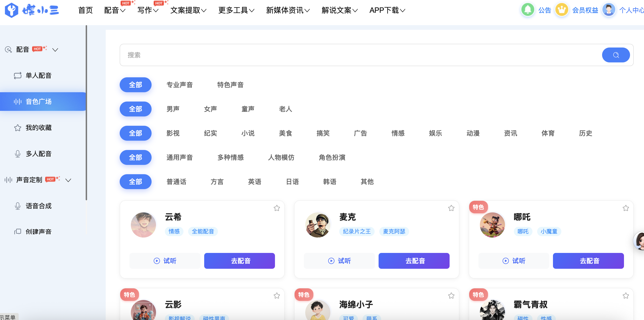Expand the 解说文案 dropdown menu
This screenshot has width=644, height=320.
339,10
